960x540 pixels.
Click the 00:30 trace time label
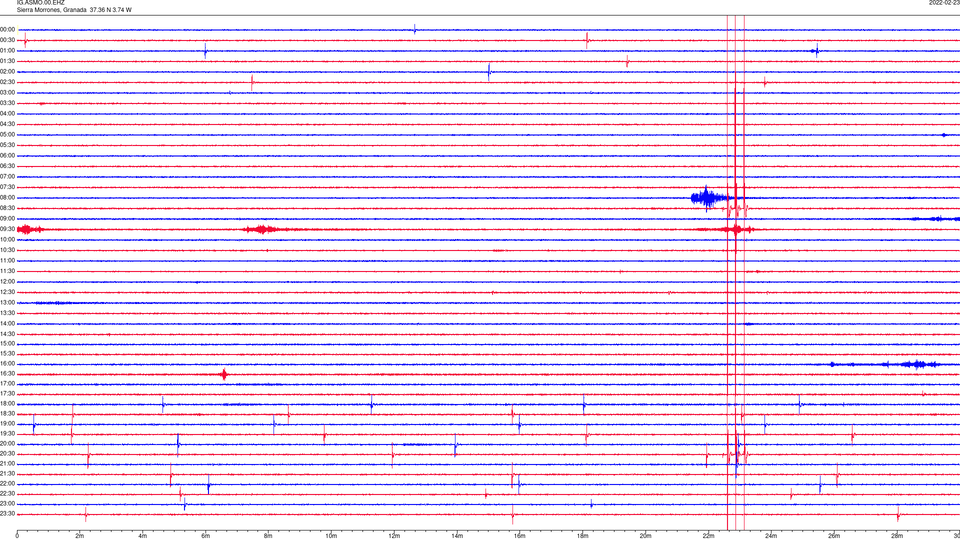(7, 40)
